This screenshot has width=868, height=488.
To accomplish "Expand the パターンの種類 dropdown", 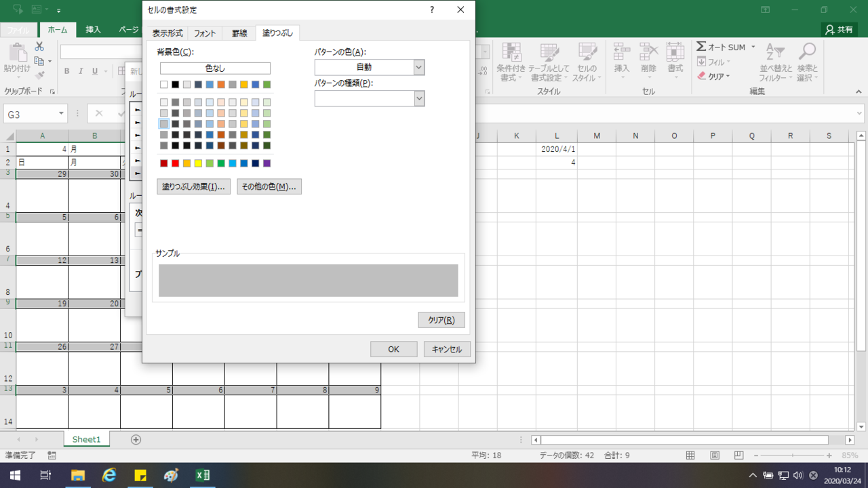I will [x=419, y=99].
